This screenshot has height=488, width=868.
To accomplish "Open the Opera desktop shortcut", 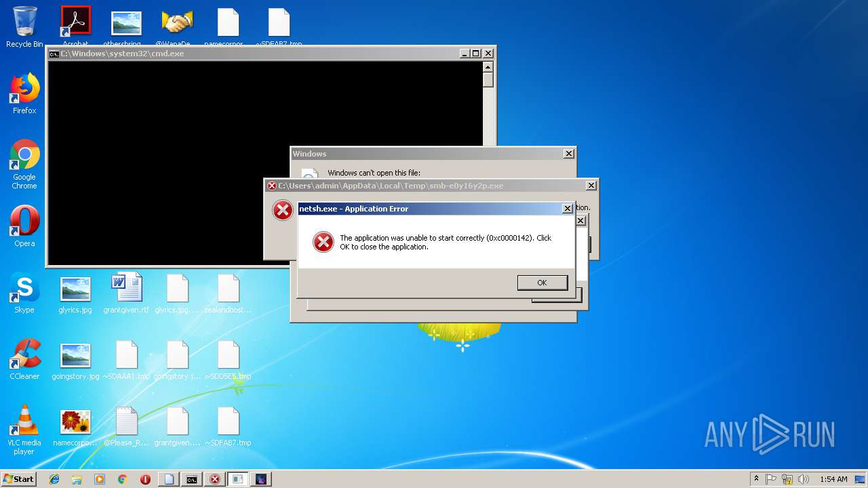I will (24, 226).
